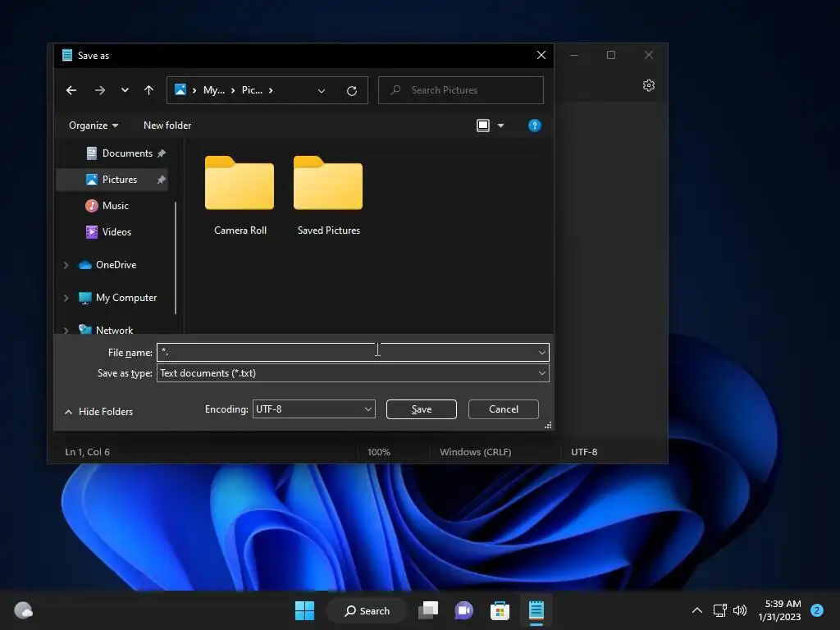Click UTF-8 in Notepad status bar
This screenshot has width=840, height=630.
(x=584, y=452)
